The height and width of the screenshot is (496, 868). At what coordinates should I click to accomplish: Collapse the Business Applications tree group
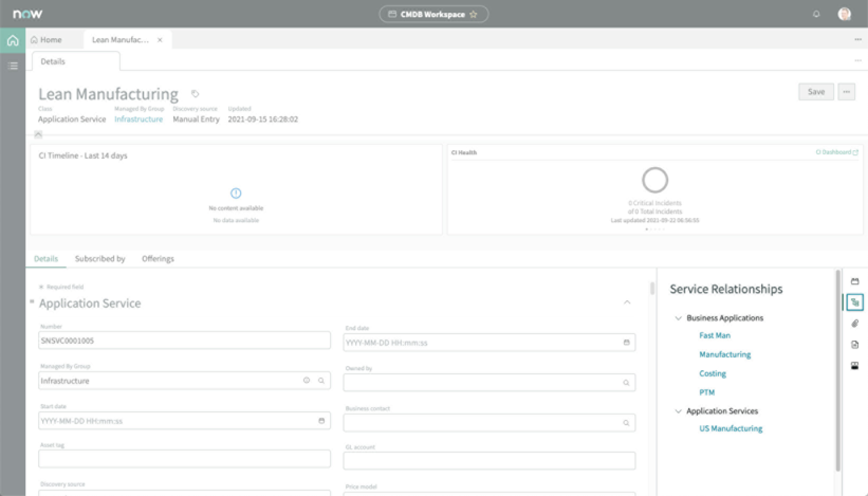(678, 318)
